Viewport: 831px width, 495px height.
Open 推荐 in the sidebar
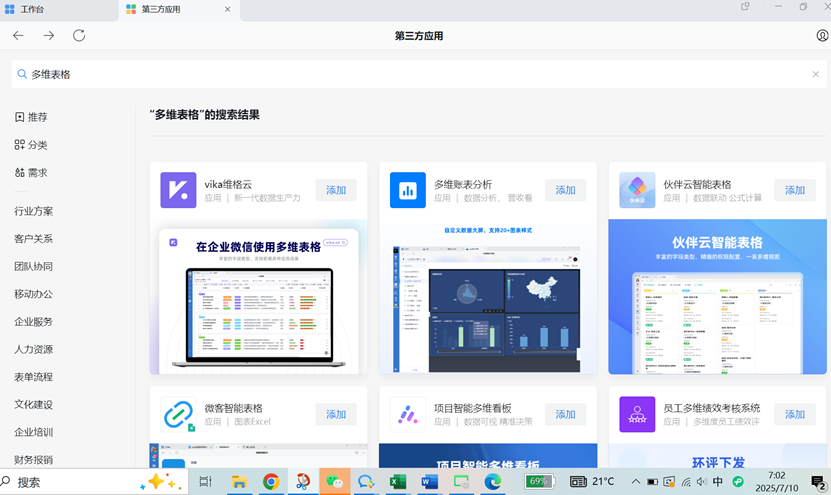[x=31, y=117]
